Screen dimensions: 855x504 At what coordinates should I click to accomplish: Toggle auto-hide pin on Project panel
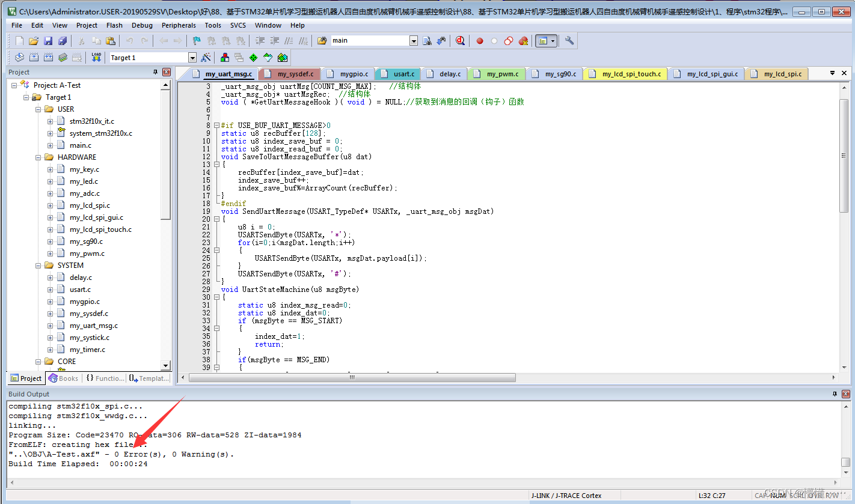coord(156,72)
